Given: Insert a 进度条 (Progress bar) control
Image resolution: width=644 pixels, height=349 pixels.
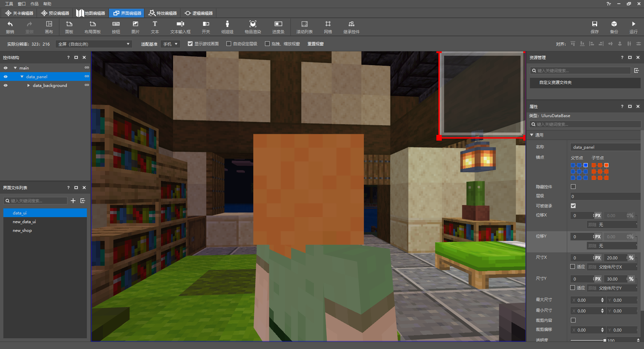Looking at the screenshot, I should tap(278, 27).
